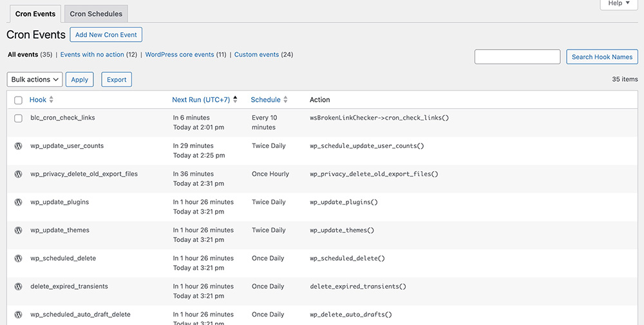Focus the hook name search field

518,57
